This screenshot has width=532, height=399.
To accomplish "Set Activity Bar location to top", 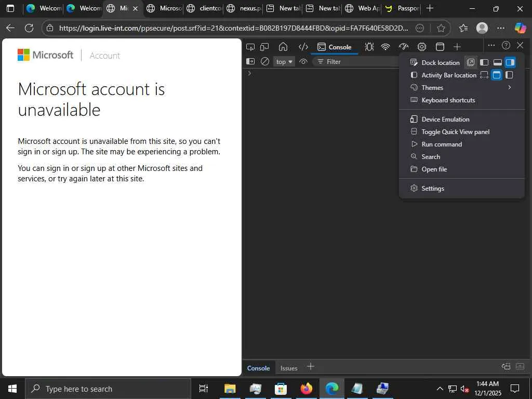I will pyautogui.click(x=497, y=75).
